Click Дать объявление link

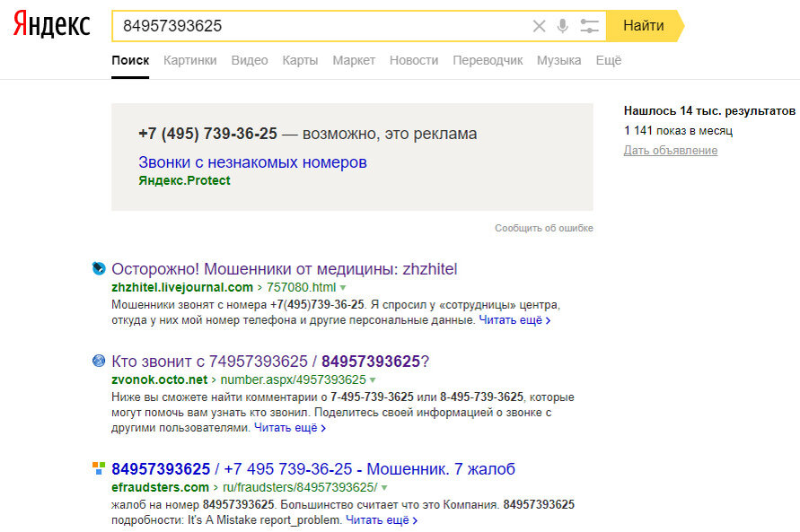[671, 151]
